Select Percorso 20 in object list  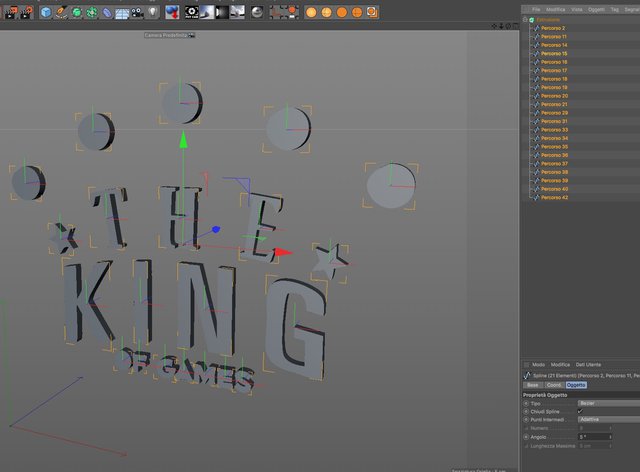(554, 96)
